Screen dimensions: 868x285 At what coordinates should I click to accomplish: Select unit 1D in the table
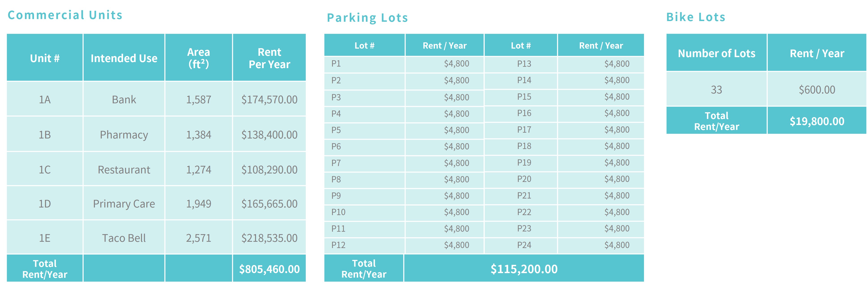pyautogui.click(x=45, y=204)
